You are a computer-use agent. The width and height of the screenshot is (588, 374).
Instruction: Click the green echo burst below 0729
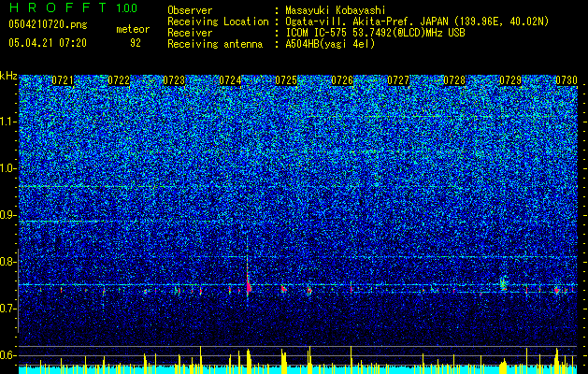(x=504, y=283)
